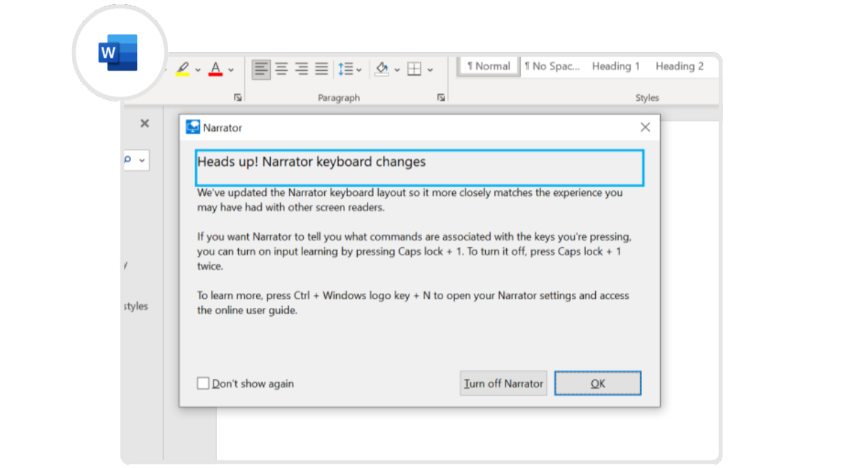Image resolution: width=868 pixels, height=468 pixels.
Task: Center the paragraph text
Action: pyautogui.click(x=281, y=69)
